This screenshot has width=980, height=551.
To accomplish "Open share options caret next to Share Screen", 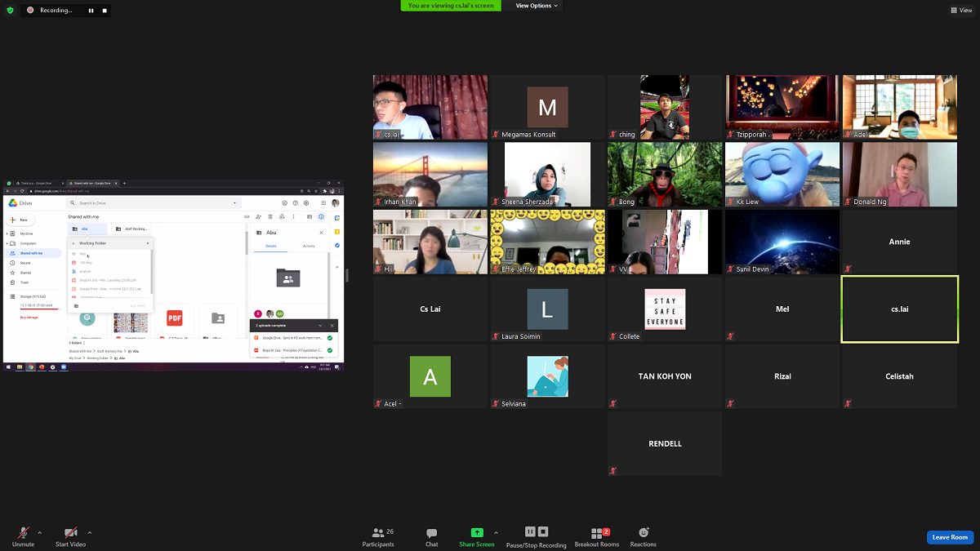I will tap(496, 532).
